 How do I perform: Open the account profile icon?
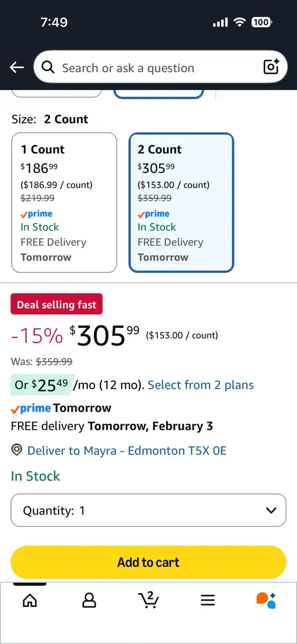[x=89, y=600]
